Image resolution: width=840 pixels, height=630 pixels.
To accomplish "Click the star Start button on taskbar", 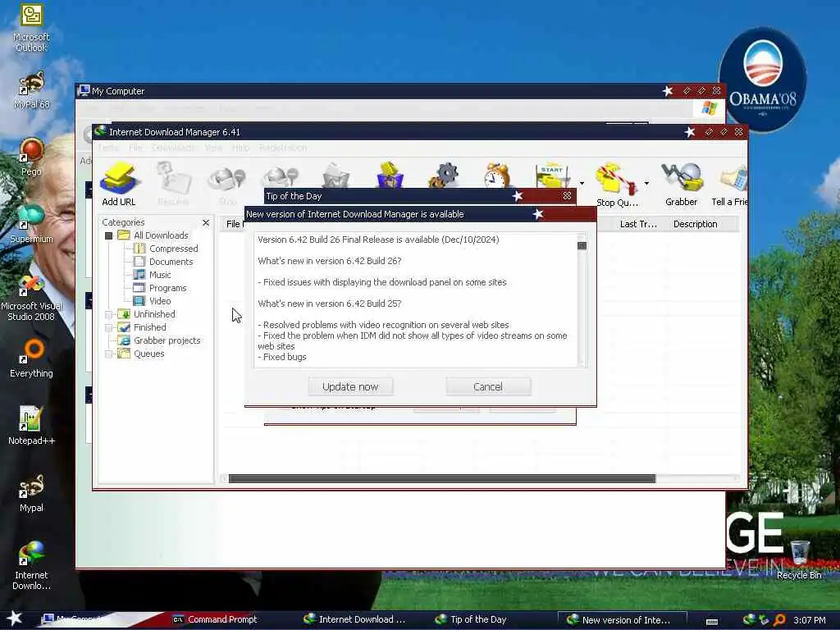I will 14,619.
